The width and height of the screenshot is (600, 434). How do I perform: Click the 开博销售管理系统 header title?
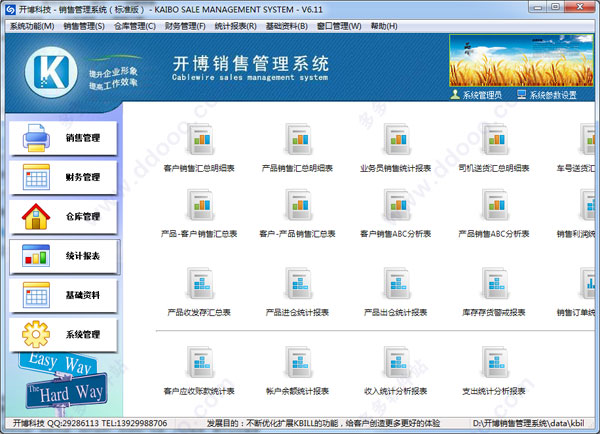[x=250, y=64]
